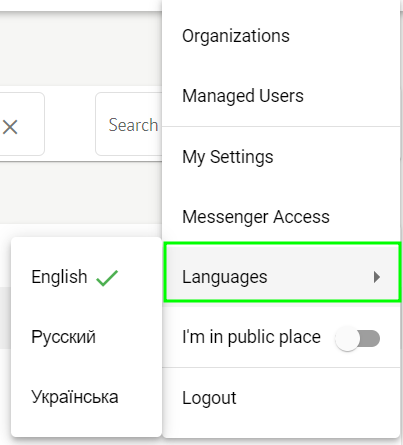This screenshot has width=403, height=445.
Task: Click the green checkmark beside English
Action: click(107, 278)
